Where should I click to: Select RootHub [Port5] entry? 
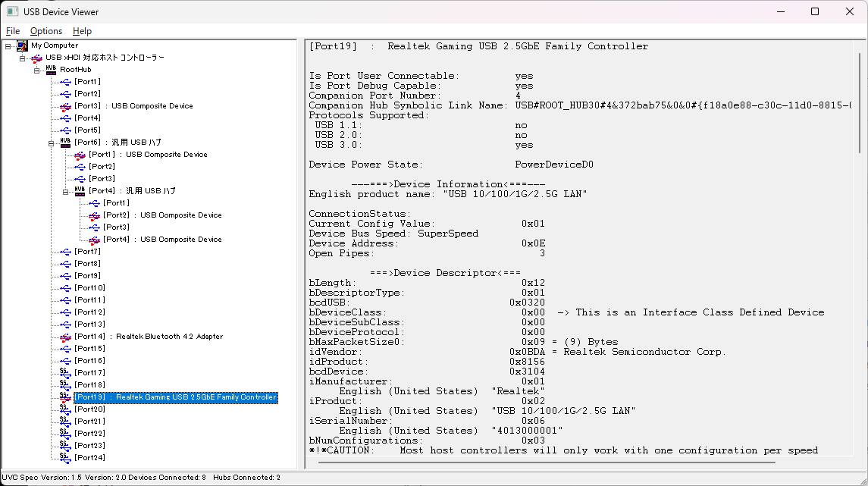[87, 130]
